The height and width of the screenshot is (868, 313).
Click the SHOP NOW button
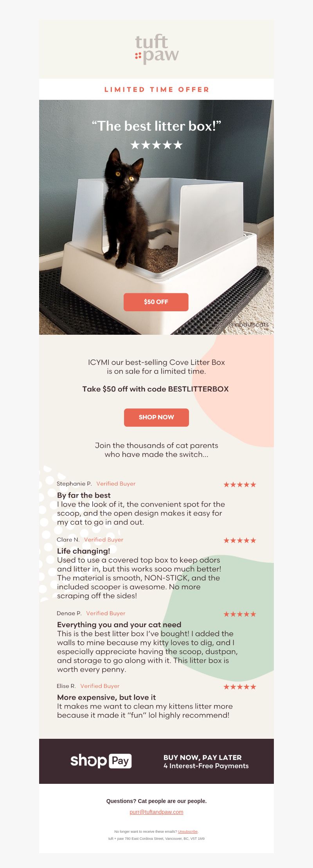pos(156,417)
